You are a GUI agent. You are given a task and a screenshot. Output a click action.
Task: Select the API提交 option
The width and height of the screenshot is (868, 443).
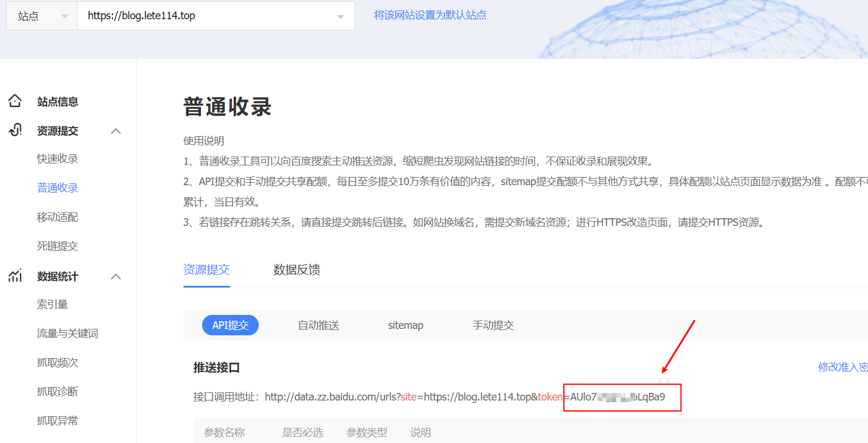[230, 325]
